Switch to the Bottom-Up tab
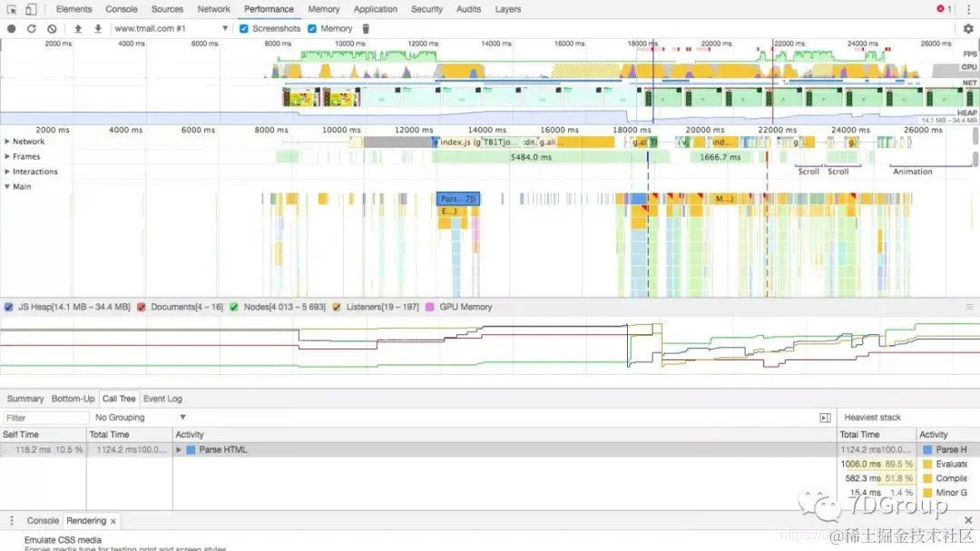This screenshot has width=980, height=551. 73,398
